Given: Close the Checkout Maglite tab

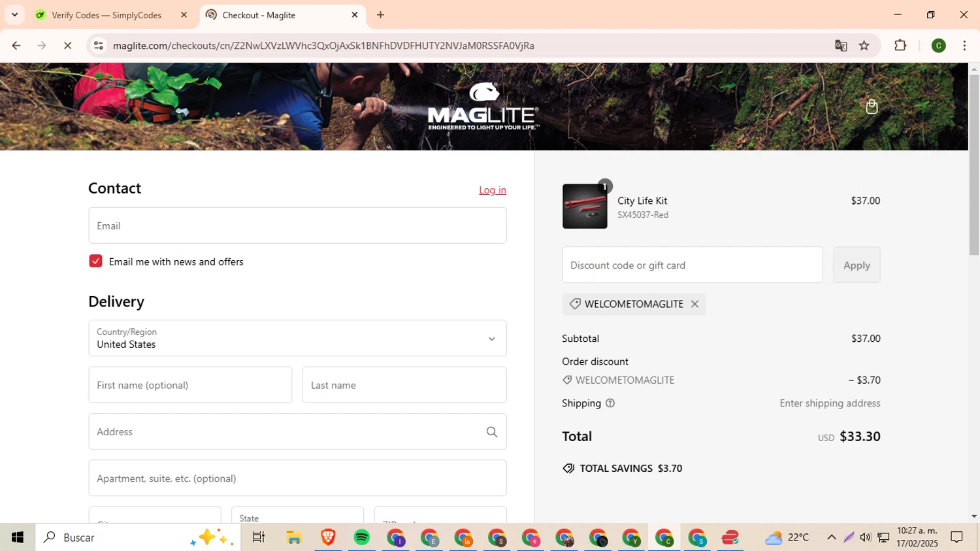Looking at the screenshot, I should click(x=355, y=15).
